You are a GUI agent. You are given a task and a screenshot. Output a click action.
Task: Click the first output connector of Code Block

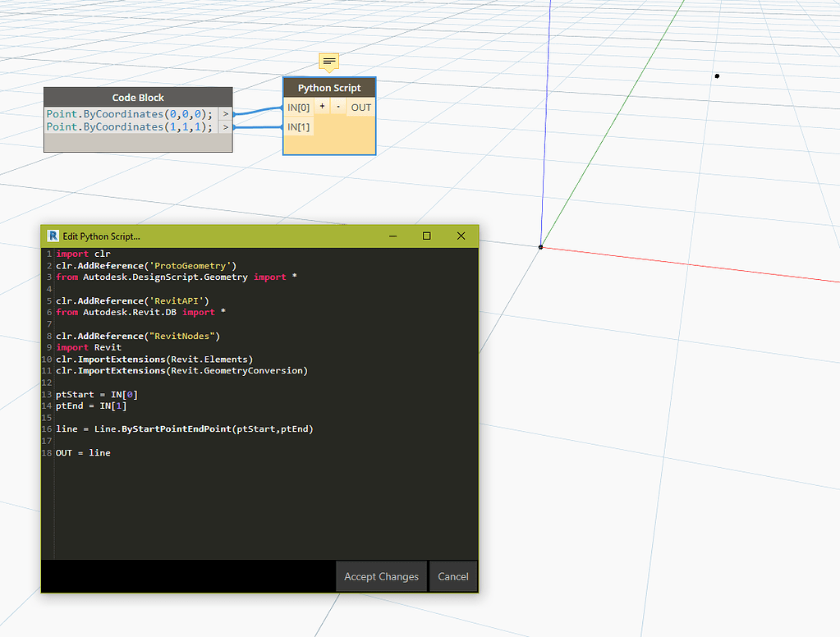click(x=225, y=114)
